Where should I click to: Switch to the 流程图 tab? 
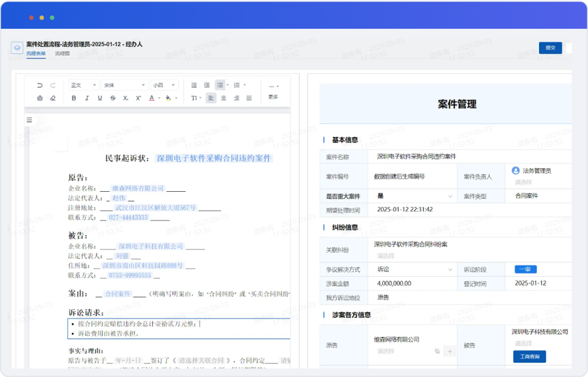point(62,53)
